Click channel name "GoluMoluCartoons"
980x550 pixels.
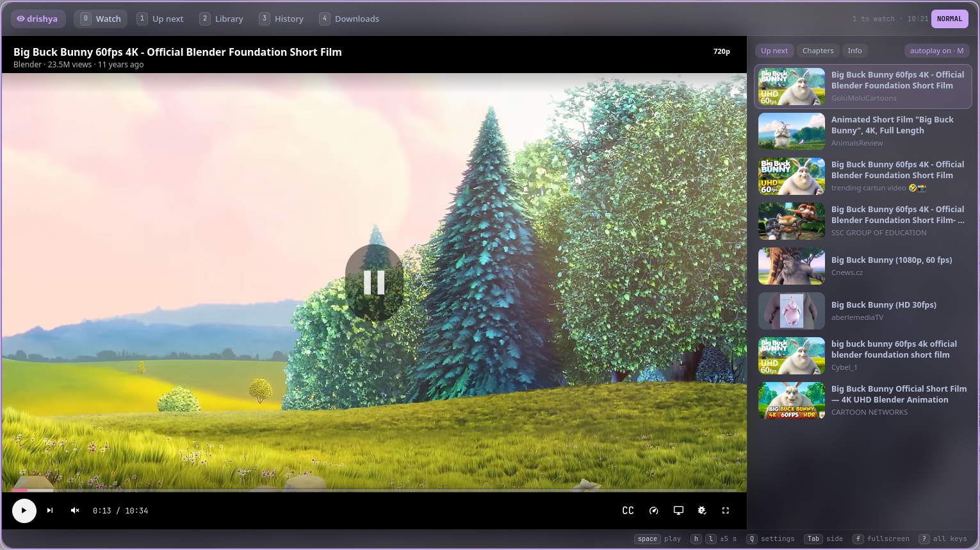pos(864,99)
